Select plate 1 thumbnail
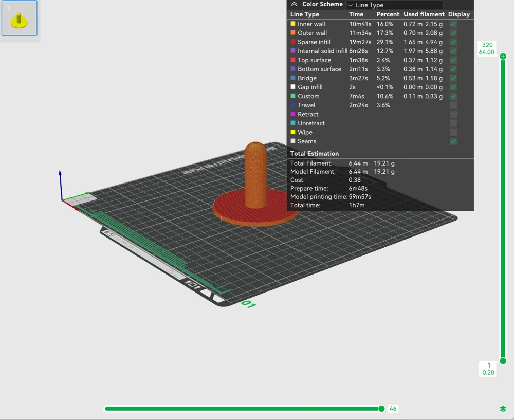Image resolution: width=514 pixels, height=420 pixels. pos(19,18)
